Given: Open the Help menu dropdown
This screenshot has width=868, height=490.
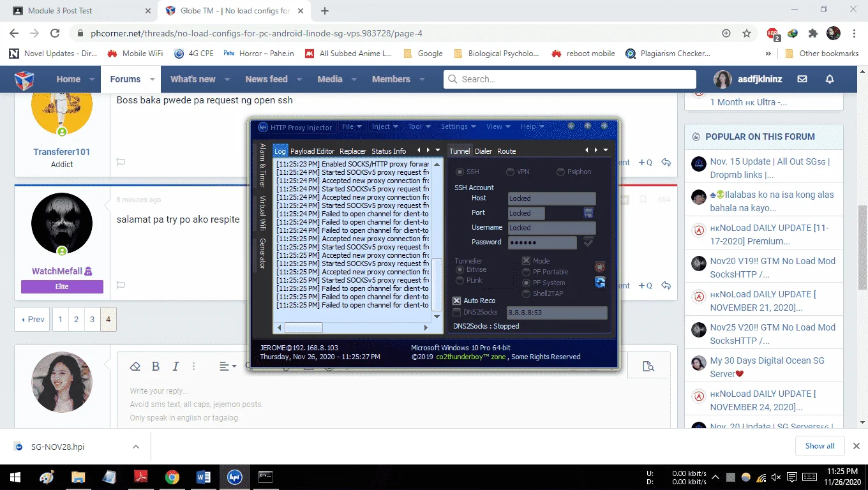Looking at the screenshot, I should coord(532,126).
